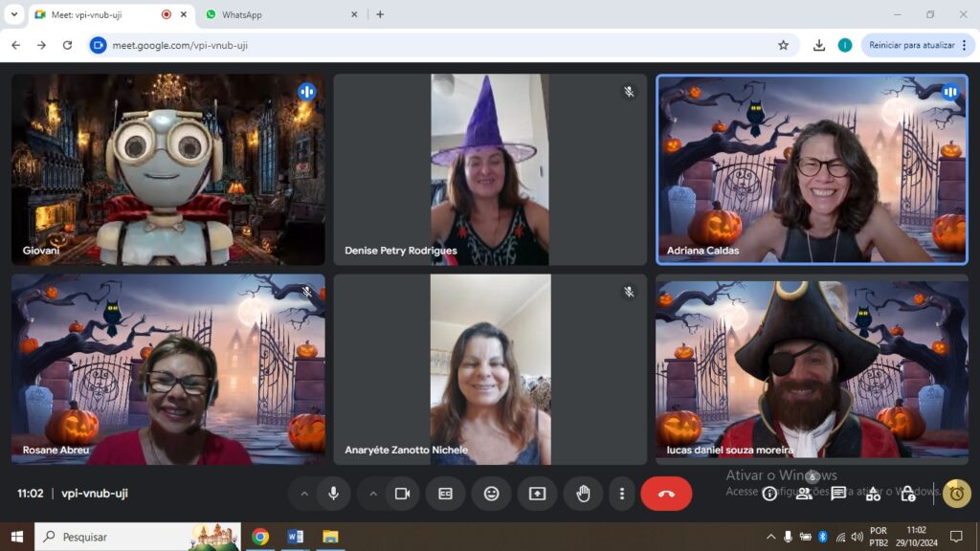This screenshot has width=980, height=551.
Task: Mute the microphone in the call bar
Action: click(333, 494)
